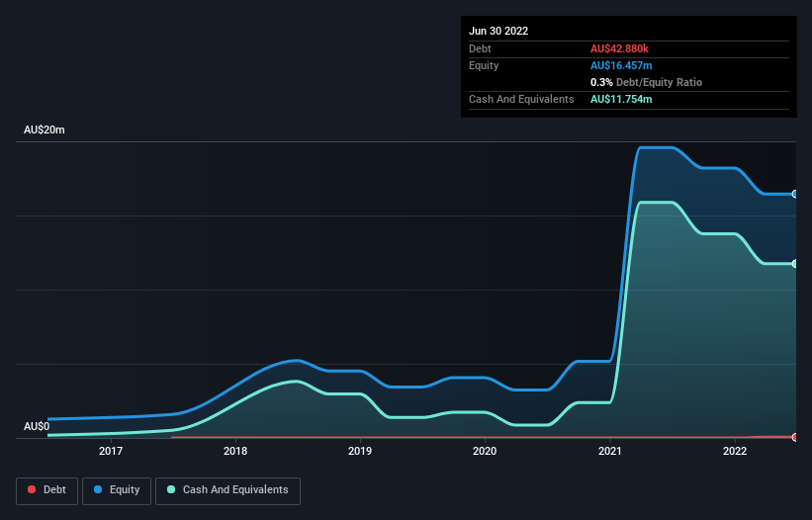Click the Equity row label in tooltip
This screenshot has width=812, height=520.
(484, 65)
